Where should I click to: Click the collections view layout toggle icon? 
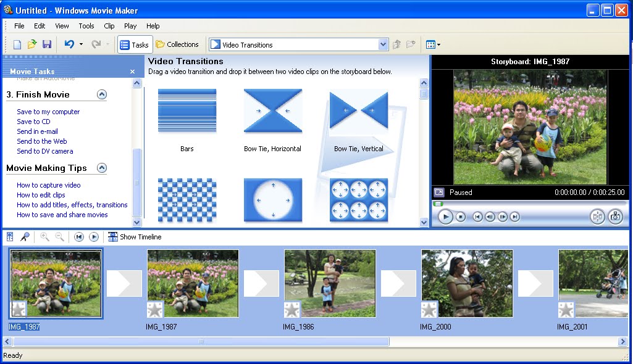point(431,44)
